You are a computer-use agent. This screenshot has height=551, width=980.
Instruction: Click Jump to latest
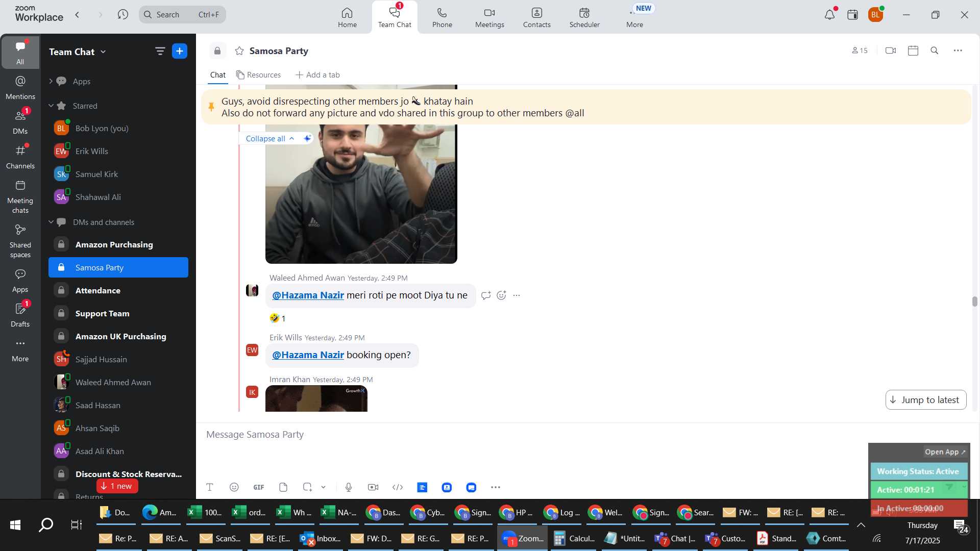[x=925, y=400]
